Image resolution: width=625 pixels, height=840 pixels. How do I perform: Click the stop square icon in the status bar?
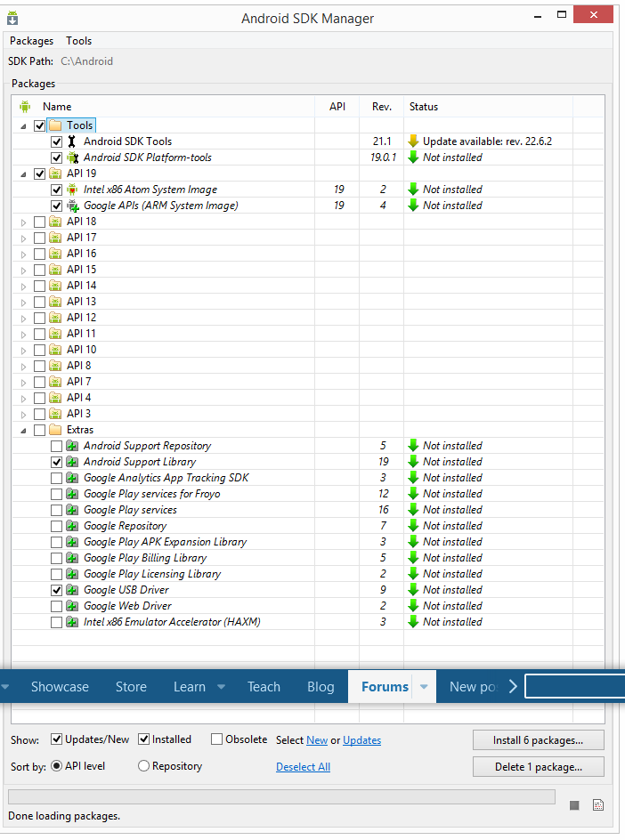coord(574,805)
